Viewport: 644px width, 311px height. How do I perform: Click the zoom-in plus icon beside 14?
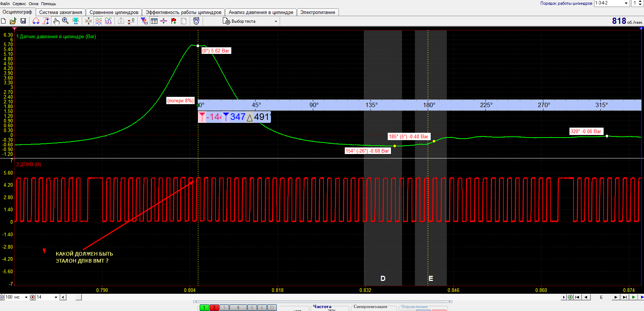click(33, 297)
